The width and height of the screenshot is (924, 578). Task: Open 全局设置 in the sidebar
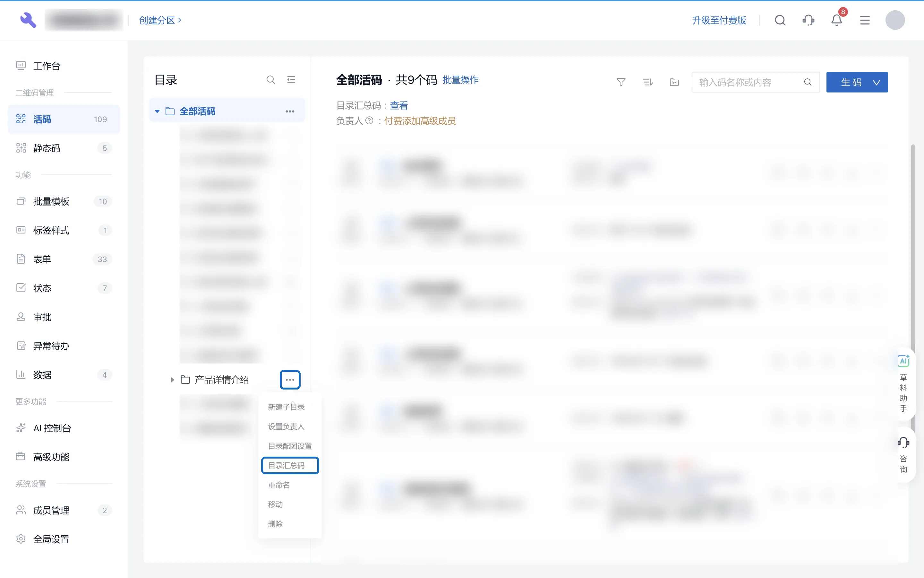click(64, 539)
